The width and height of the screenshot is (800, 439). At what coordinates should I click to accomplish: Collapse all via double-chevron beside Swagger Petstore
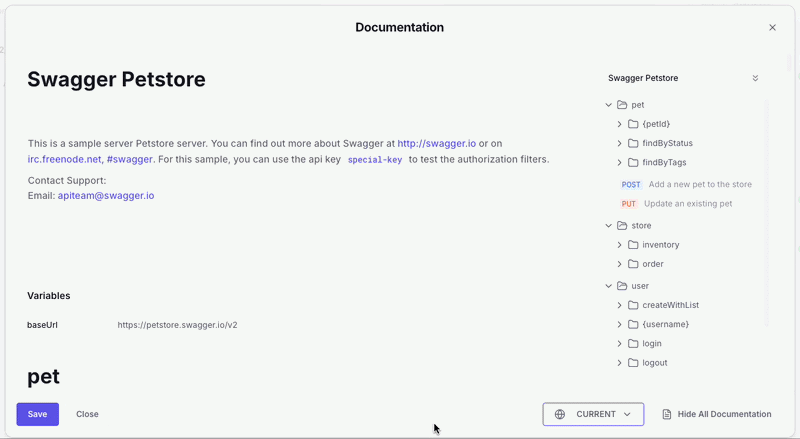pyautogui.click(x=755, y=78)
